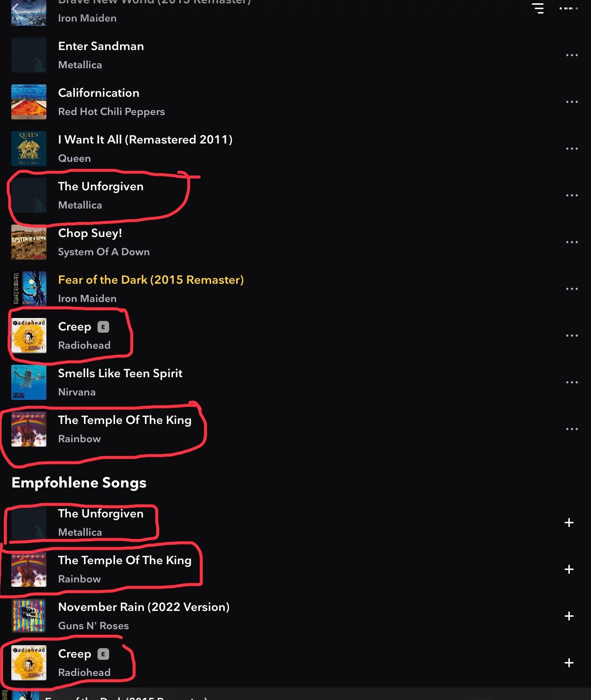Open the top-right overflow menu

pyautogui.click(x=569, y=8)
